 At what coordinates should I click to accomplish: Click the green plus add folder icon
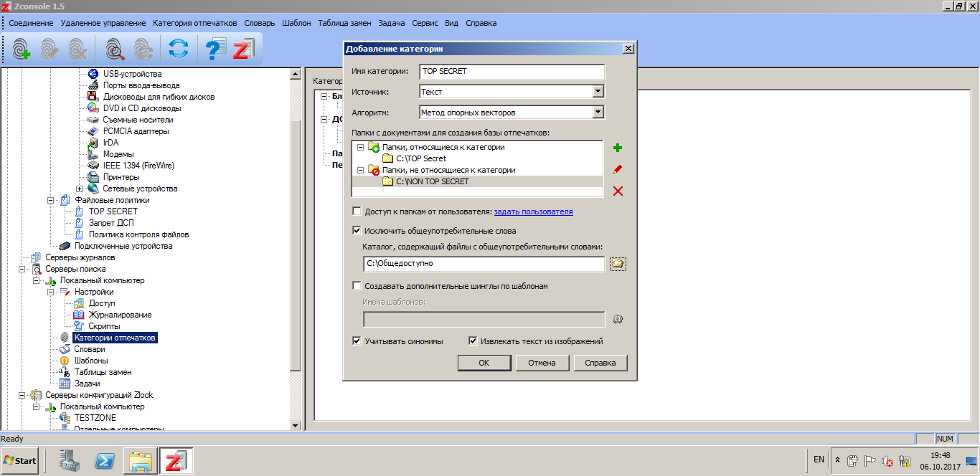[617, 148]
